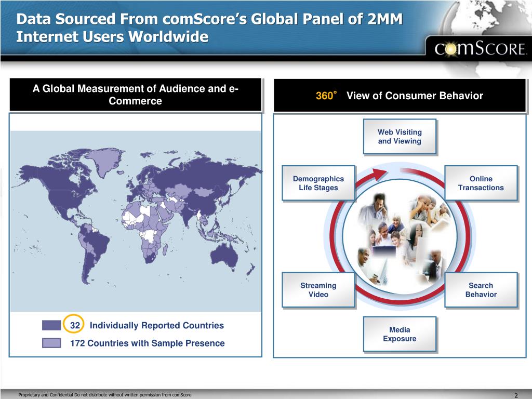Select the Search Behavior box
Viewport: 532px width, 399px height.
click(x=481, y=290)
